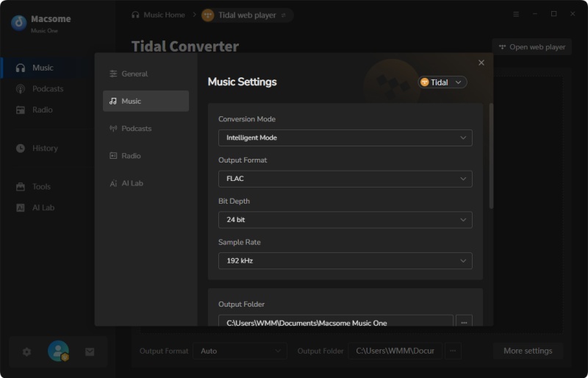Select AI Lab tab in settings dialog
588x378 pixels.
click(146, 183)
